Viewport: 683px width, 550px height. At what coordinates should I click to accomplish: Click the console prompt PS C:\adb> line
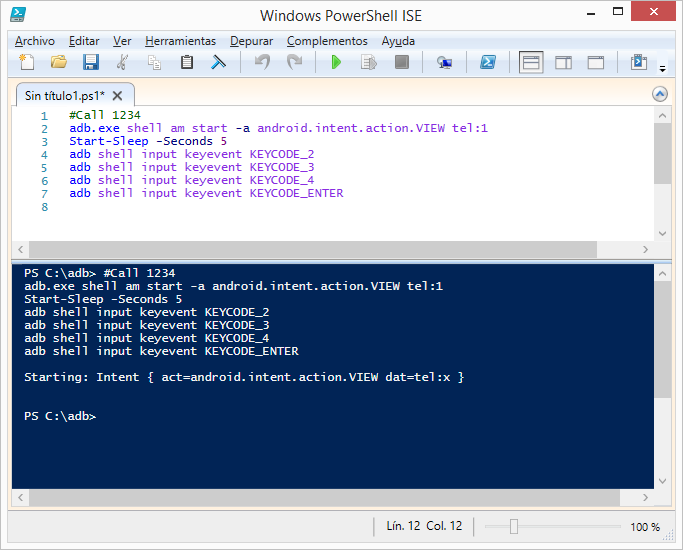click(x=60, y=416)
